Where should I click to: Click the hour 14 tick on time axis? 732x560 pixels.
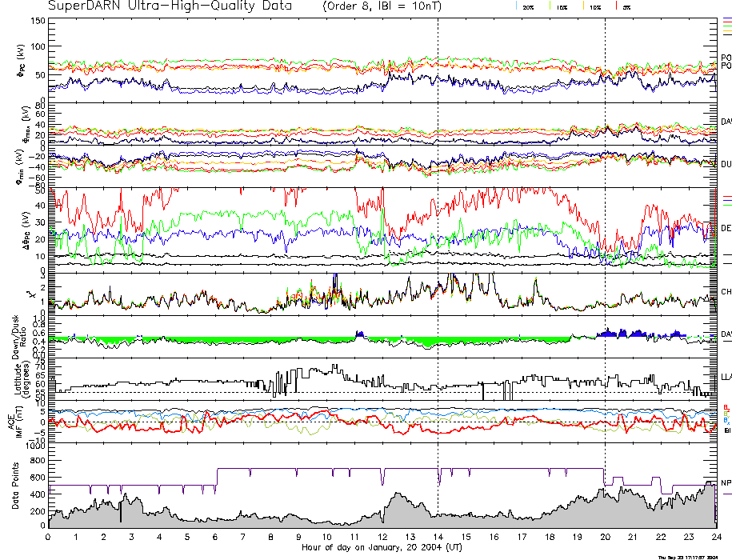click(x=438, y=538)
